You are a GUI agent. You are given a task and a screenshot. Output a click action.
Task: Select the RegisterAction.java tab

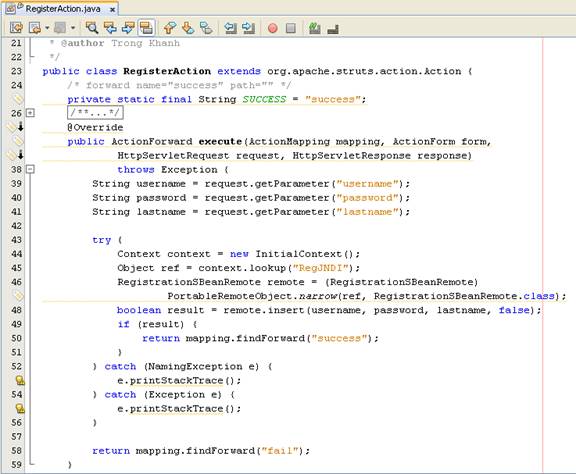pos(62,9)
